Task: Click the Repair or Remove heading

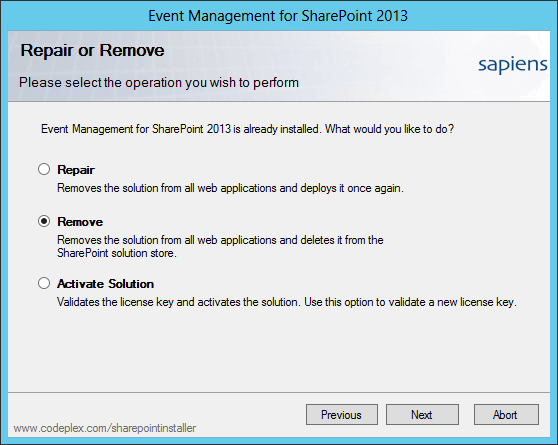Action: coord(93,50)
